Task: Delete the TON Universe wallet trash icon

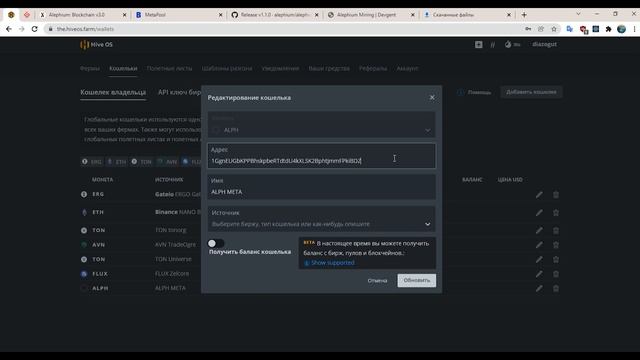Action: pyautogui.click(x=556, y=260)
